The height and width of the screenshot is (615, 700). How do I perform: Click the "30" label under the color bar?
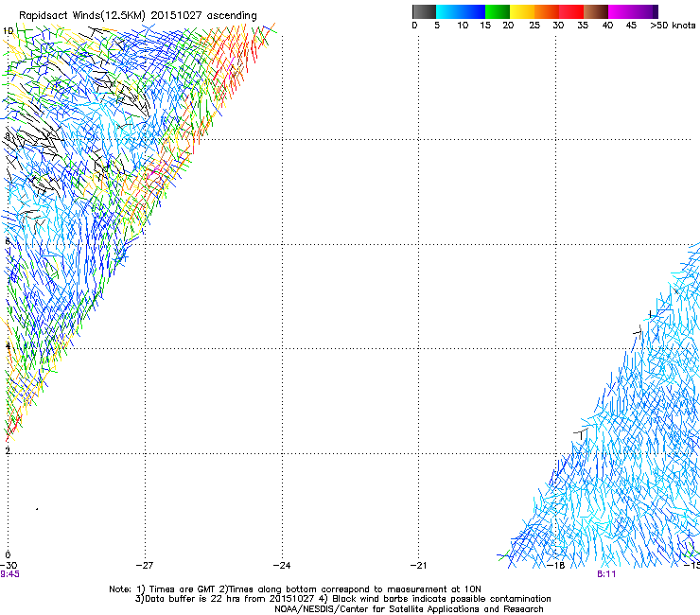(x=558, y=26)
